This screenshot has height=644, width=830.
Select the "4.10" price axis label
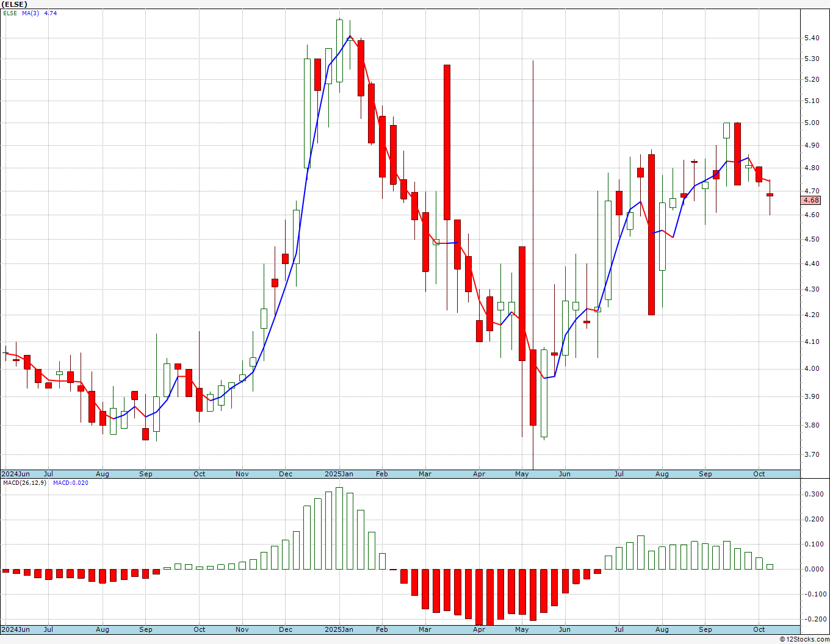click(x=812, y=342)
